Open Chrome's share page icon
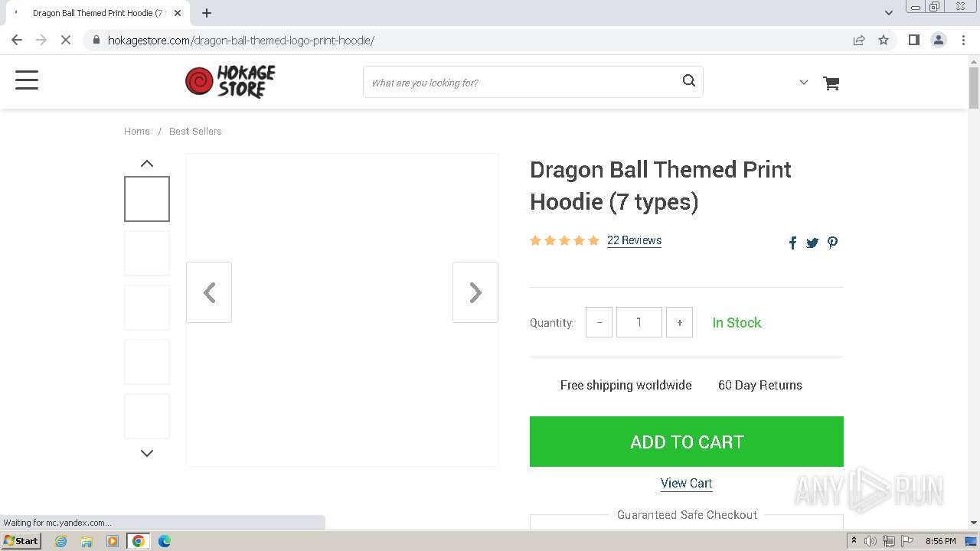This screenshot has width=980, height=551. click(x=859, y=40)
